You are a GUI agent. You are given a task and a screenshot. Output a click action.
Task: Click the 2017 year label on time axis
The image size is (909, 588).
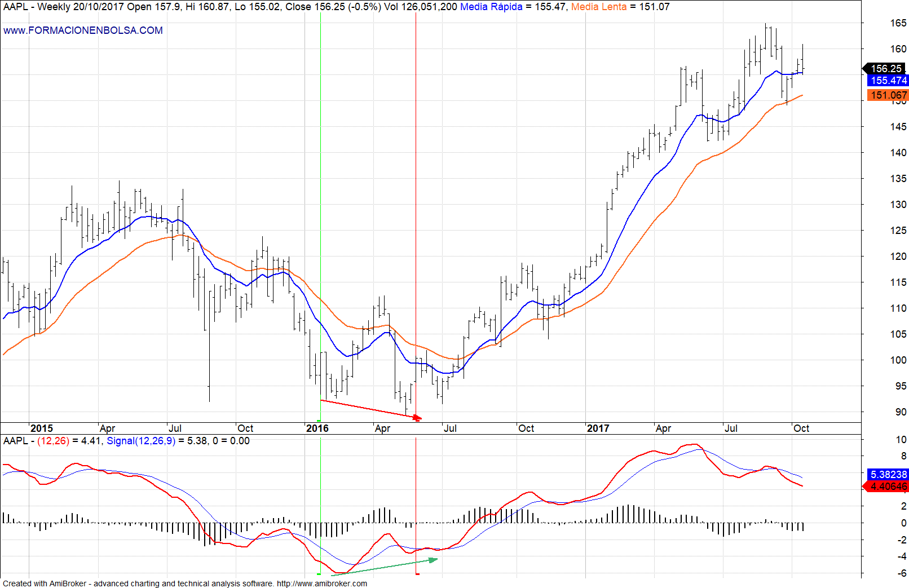pos(598,428)
